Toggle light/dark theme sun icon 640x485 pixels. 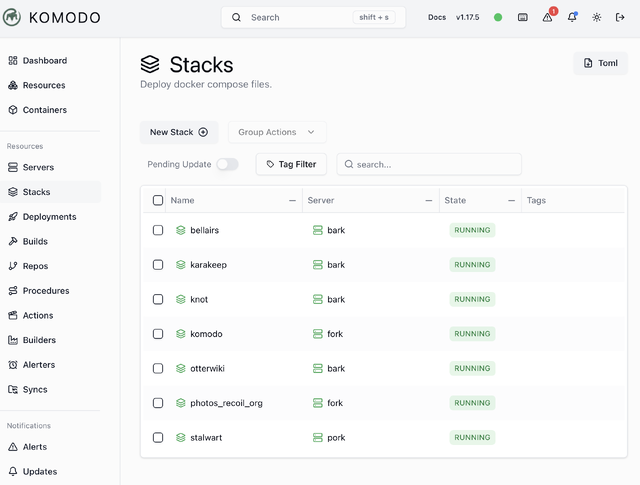pos(597,17)
